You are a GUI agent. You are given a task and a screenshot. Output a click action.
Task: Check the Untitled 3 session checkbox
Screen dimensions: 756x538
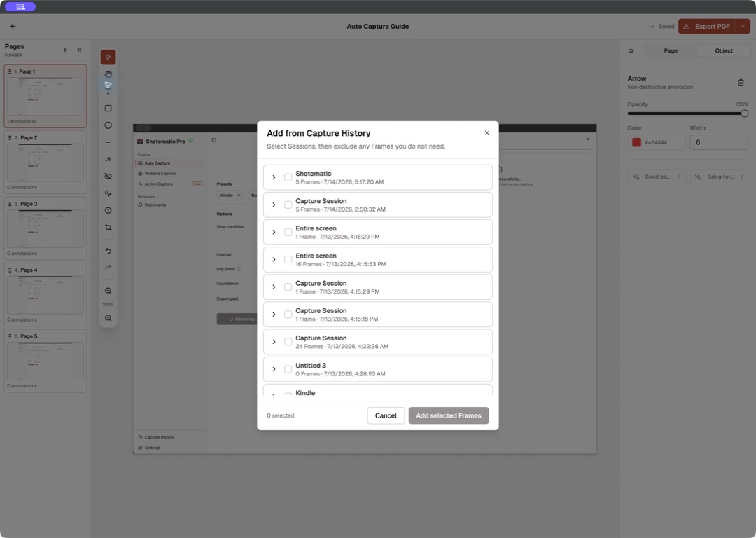click(x=288, y=370)
